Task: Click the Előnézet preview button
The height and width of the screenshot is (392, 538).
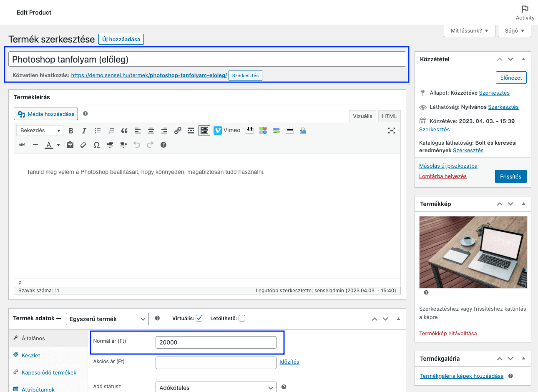Action: tap(511, 78)
